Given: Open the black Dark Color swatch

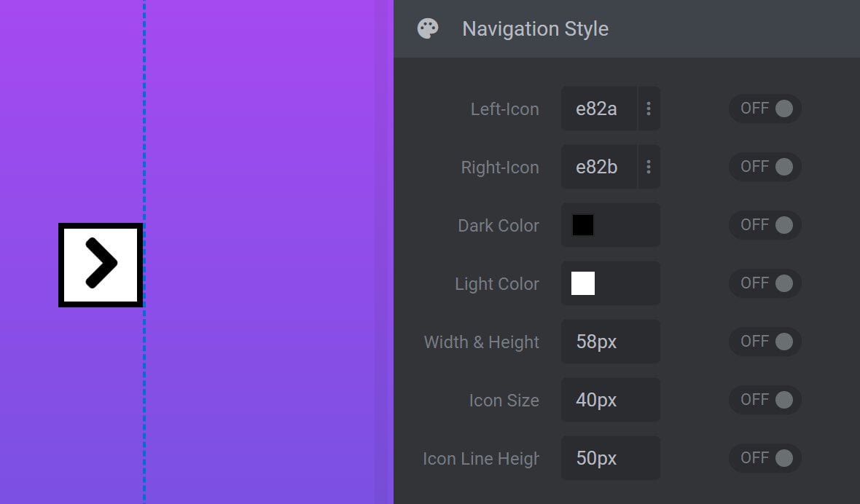Looking at the screenshot, I should (x=582, y=224).
